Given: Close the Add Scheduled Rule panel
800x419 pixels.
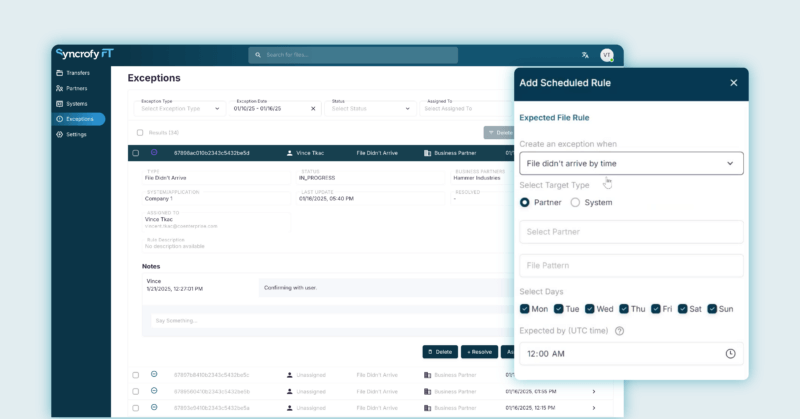Looking at the screenshot, I should pyautogui.click(x=733, y=83).
